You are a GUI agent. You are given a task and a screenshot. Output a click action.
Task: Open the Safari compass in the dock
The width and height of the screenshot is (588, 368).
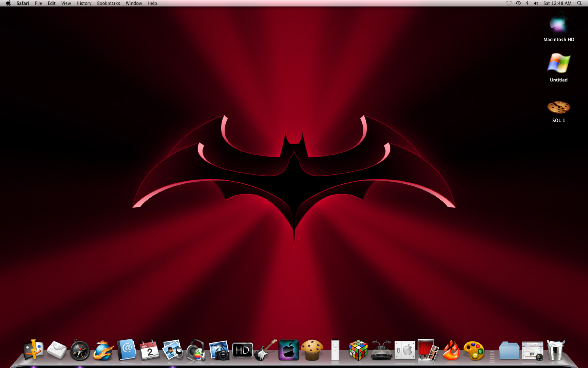pyautogui.click(x=80, y=350)
